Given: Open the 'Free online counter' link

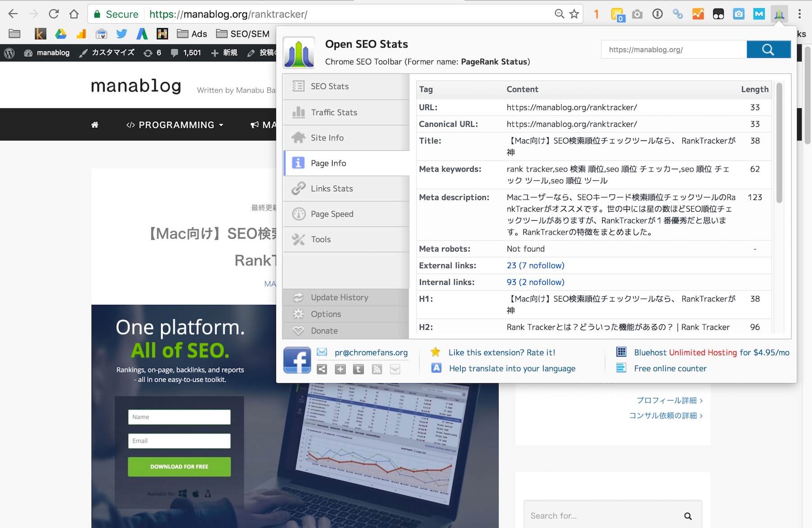Looking at the screenshot, I should 670,368.
